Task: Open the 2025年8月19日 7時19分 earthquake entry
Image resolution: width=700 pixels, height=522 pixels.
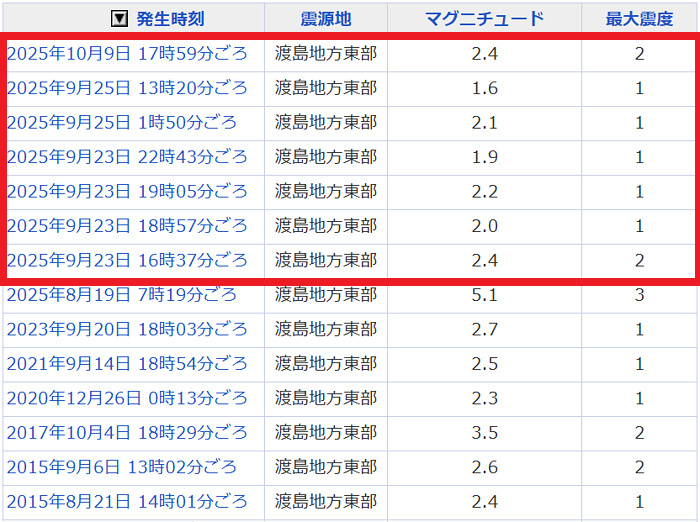Action: point(122,295)
